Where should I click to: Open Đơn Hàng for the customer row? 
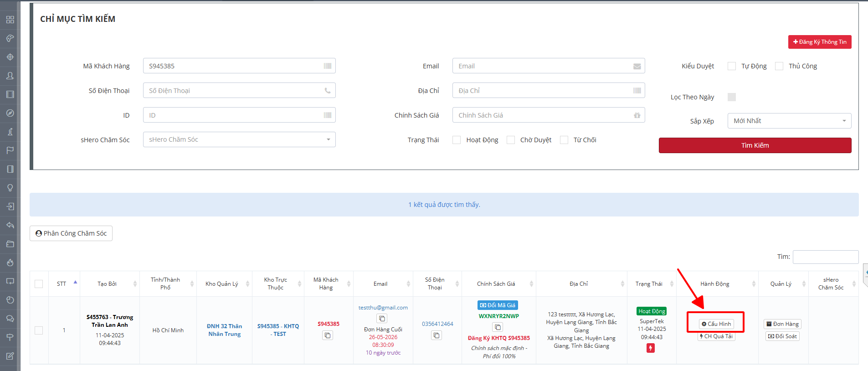tap(782, 324)
